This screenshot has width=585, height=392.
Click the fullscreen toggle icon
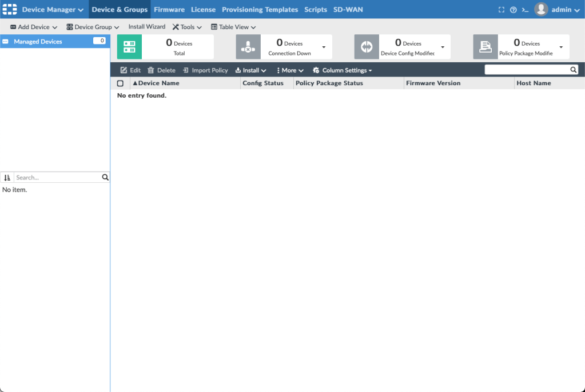pos(502,10)
